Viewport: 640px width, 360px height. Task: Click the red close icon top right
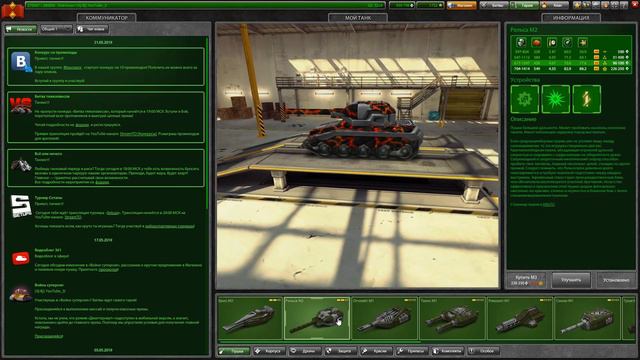[x=635, y=5]
